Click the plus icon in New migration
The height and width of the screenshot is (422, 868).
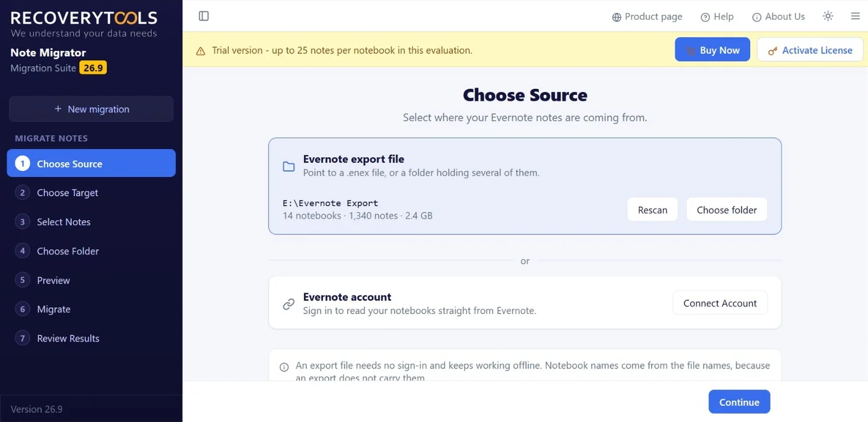click(58, 109)
